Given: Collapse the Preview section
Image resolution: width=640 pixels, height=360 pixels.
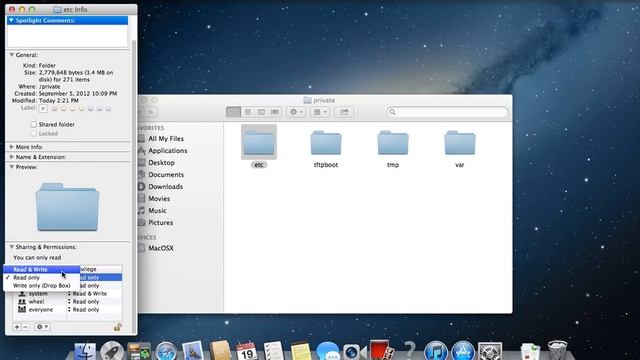Looking at the screenshot, I should coord(11,167).
